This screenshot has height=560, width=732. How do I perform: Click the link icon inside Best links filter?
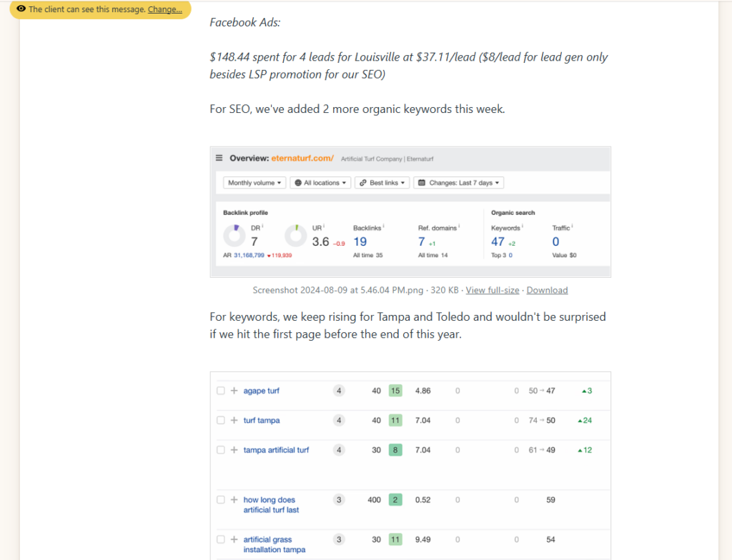coord(362,182)
